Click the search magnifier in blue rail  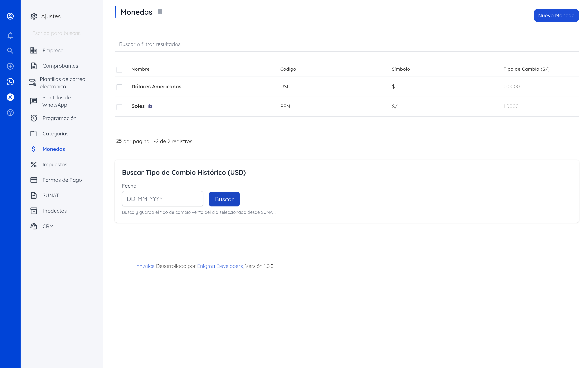coord(10,51)
